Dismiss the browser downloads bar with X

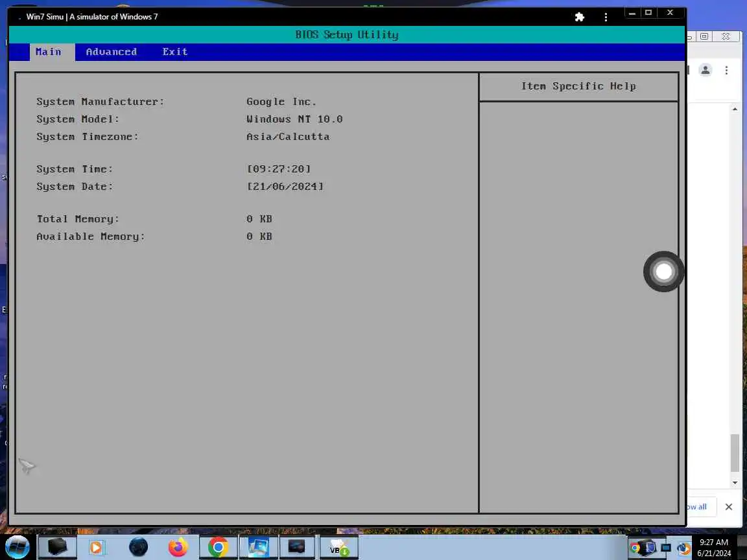tap(728, 507)
